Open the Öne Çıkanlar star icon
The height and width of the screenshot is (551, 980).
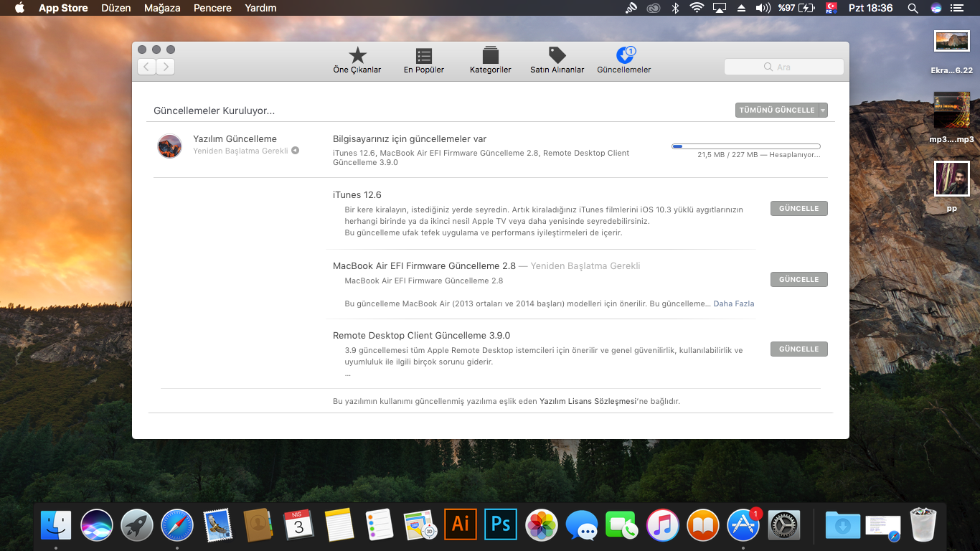tap(357, 56)
